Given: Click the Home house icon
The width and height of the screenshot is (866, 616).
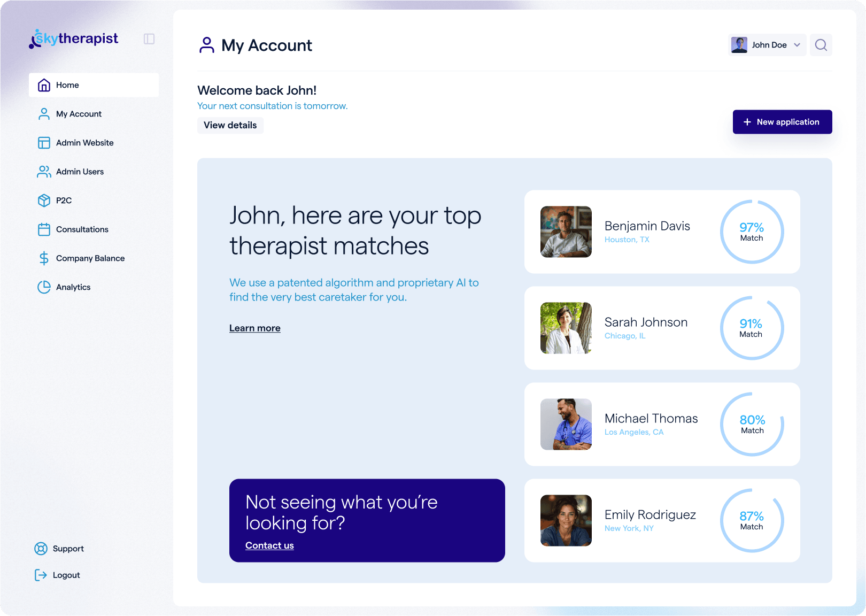Looking at the screenshot, I should tap(44, 85).
